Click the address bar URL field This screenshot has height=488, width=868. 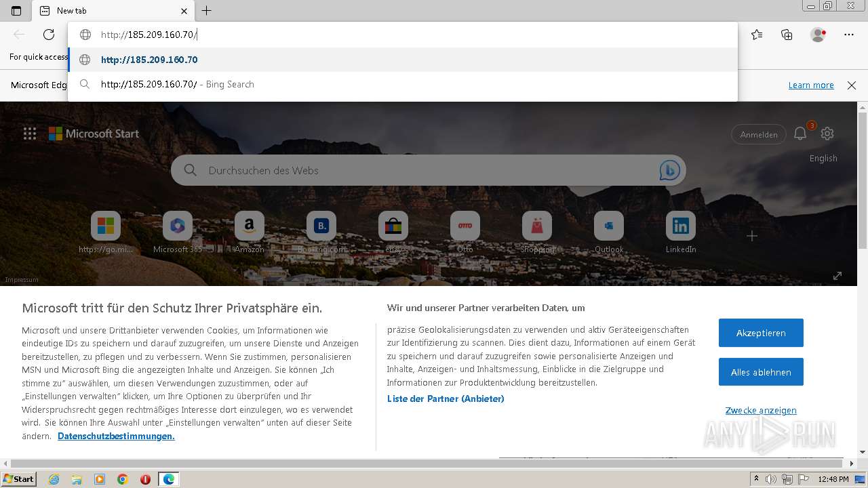tap(403, 35)
